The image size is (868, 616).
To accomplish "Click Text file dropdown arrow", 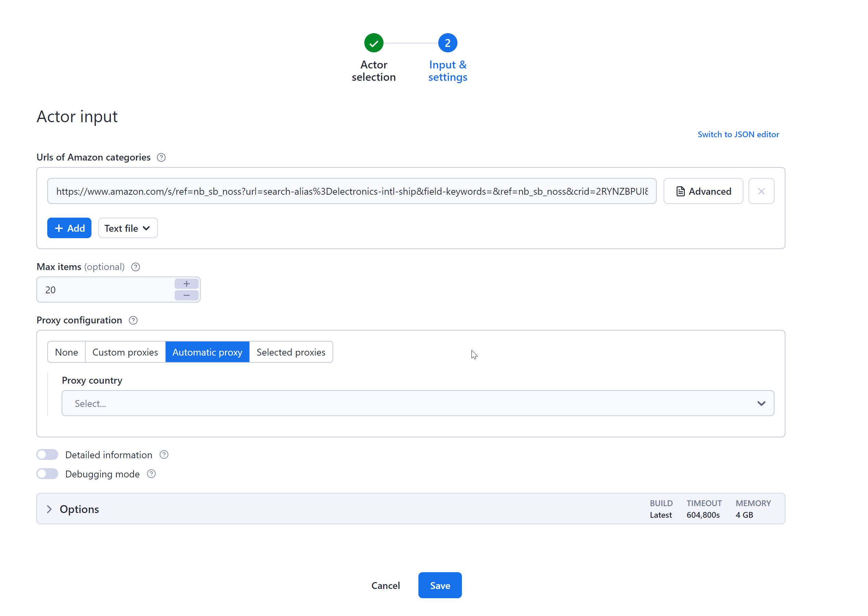I will coord(147,228).
